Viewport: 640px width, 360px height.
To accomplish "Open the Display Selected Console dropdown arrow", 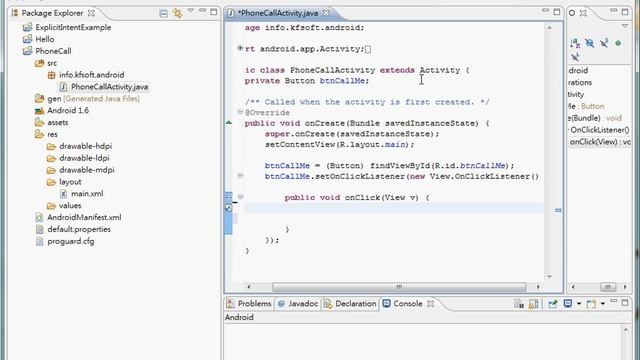I will [x=579, y=304].
